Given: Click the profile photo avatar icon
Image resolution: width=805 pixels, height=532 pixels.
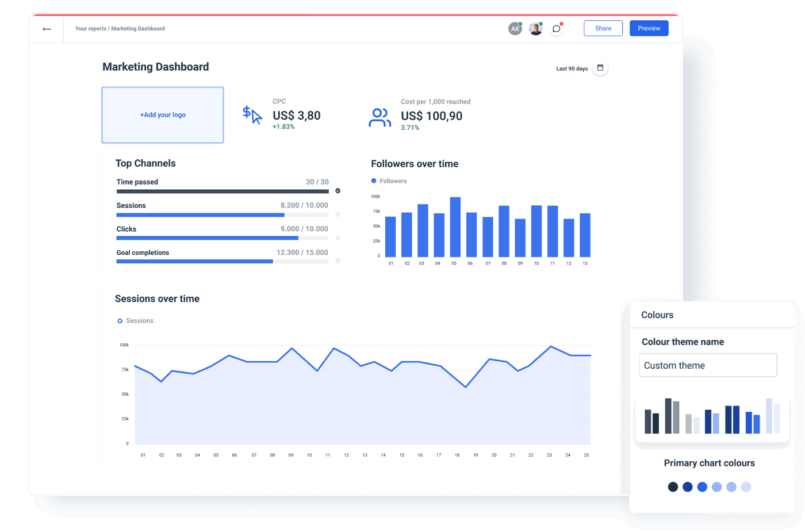Looking at the screenshot, I should [535, 28].
